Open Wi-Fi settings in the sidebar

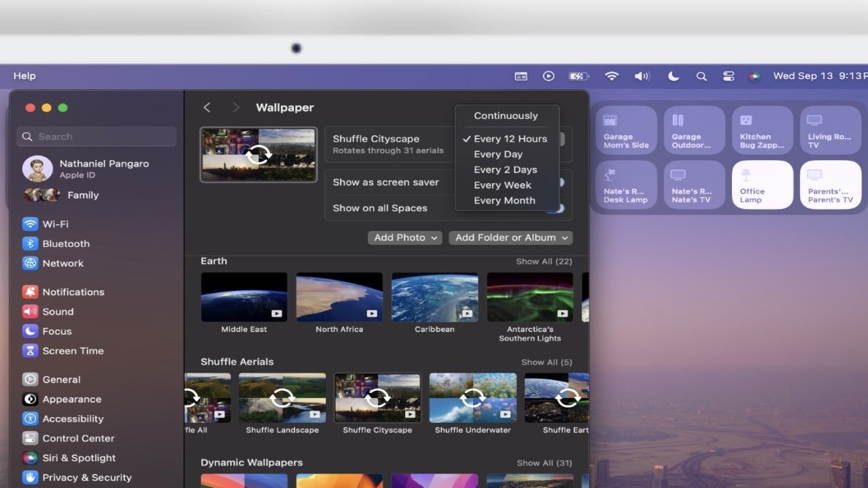coord(55,224)
